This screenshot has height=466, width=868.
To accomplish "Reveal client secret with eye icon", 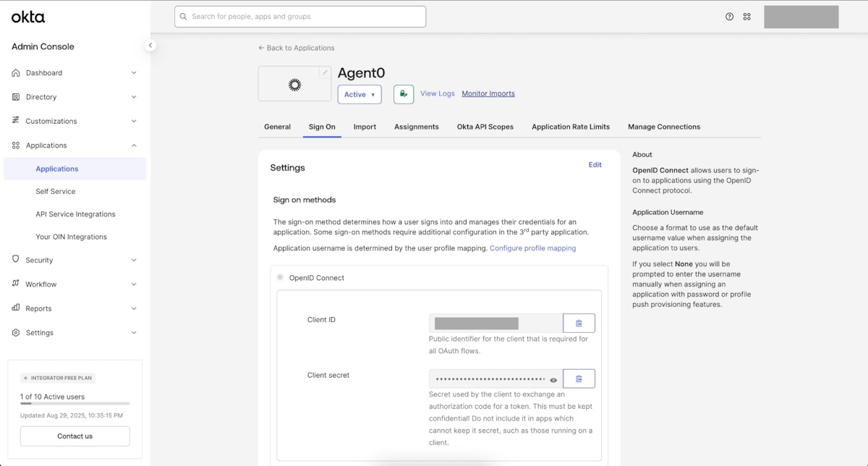I will (x=553, y=380).
